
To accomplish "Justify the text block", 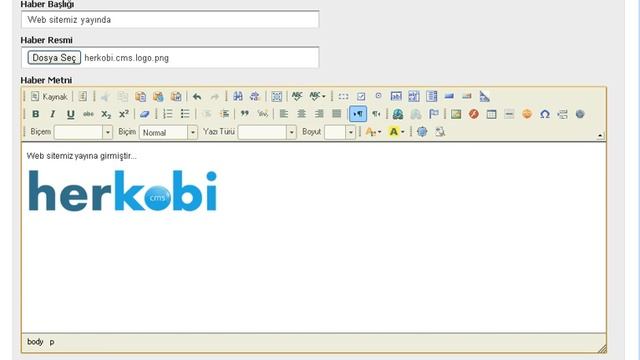I will click(x=336, y=114).
